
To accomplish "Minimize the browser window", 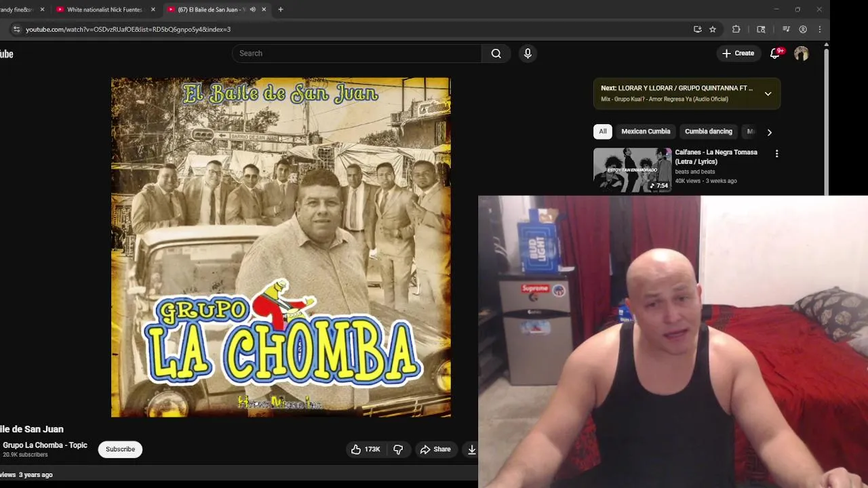I will (776, 9).
